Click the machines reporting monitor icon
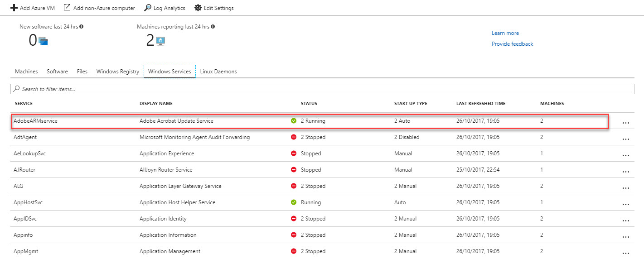The image size is (644, 259). [x=161, y=41]
